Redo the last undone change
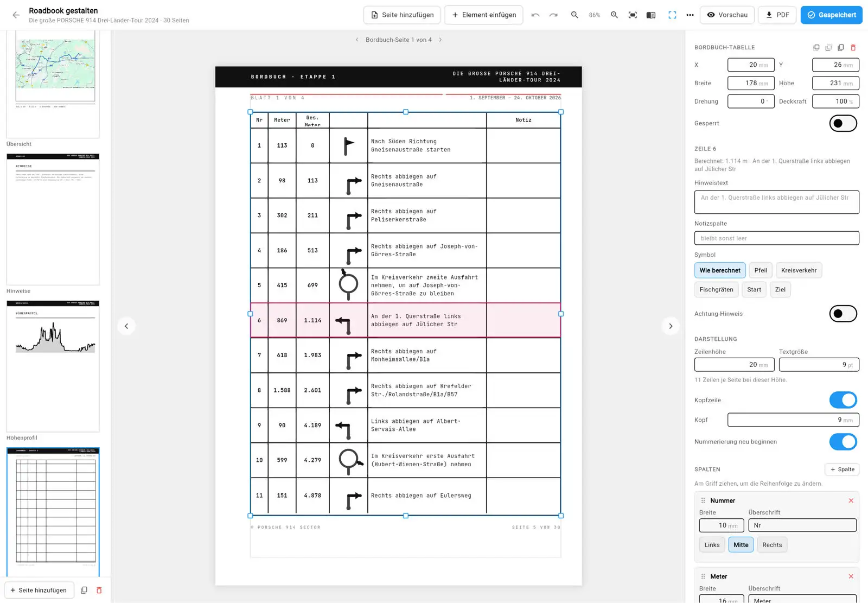The image size is (868, 603). (x=553, y=15)
